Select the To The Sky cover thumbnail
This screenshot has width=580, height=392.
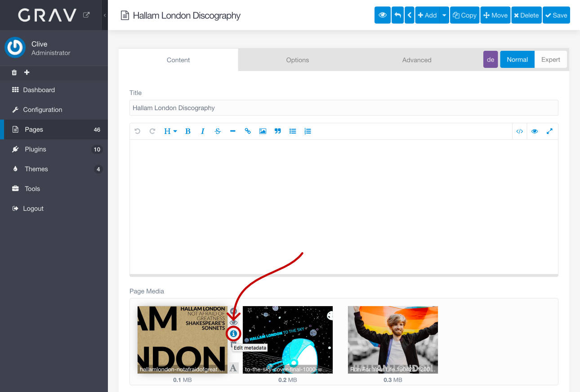[288, 339]
